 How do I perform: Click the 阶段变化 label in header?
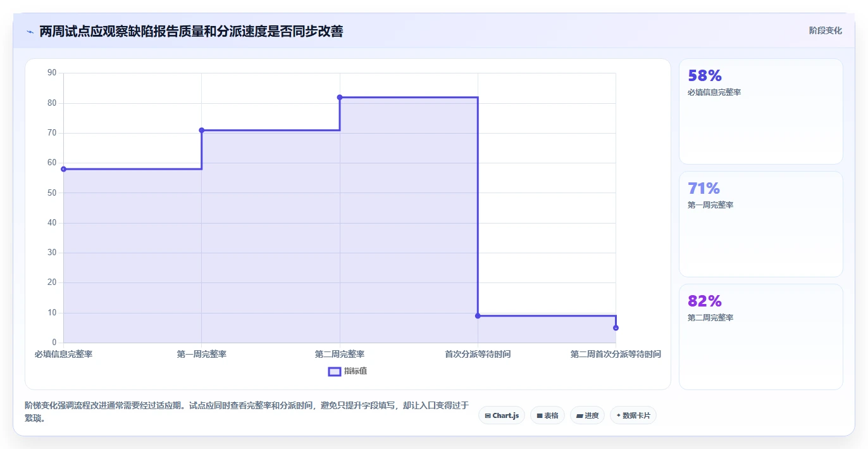[825, 30]
